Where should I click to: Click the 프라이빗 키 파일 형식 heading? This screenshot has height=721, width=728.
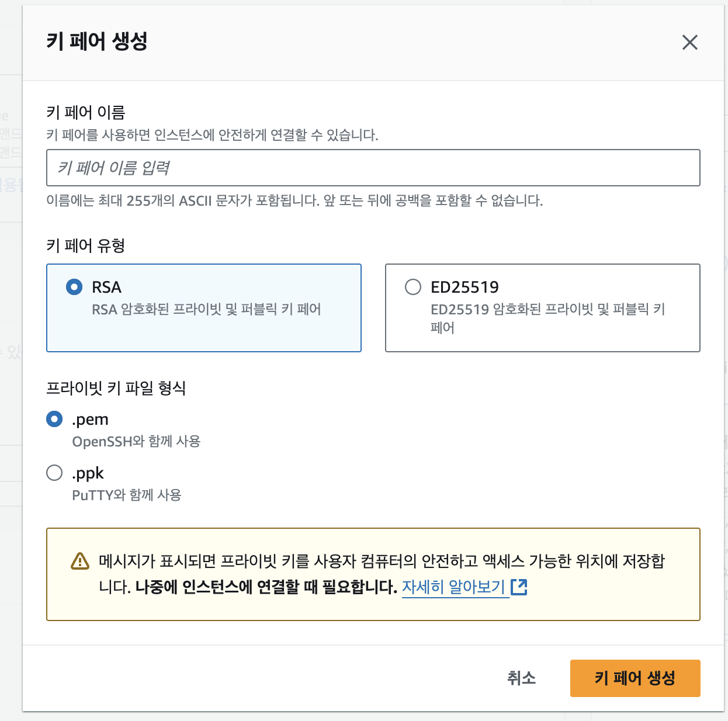[x=116, y=389]
